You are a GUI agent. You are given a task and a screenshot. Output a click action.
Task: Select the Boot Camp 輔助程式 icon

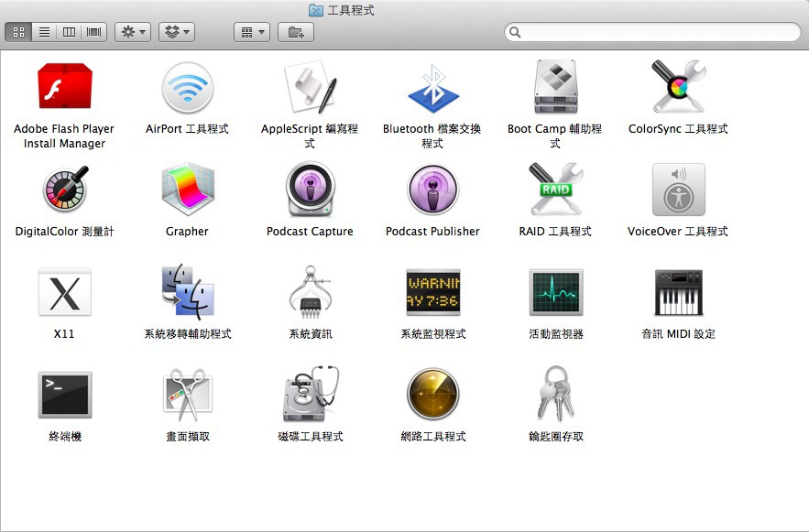point(555,86)
